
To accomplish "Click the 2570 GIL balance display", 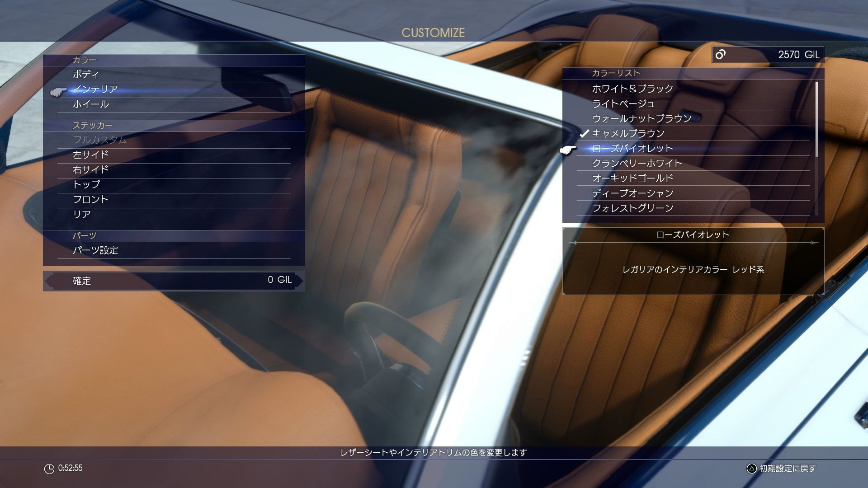I will (768, 55).
